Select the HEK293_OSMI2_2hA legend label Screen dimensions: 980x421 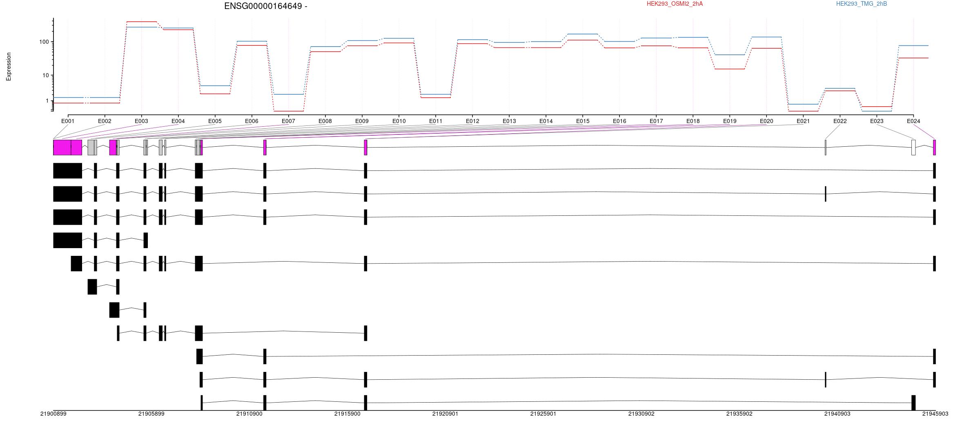(x=675, y=4)
